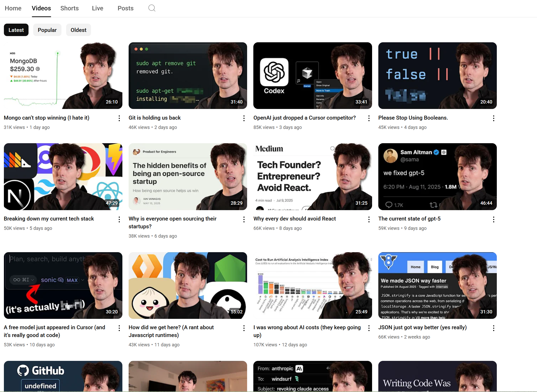Click title 'Mongo can't stop winning (I hate it)'
The width and height of the screenshot is (537, 392).
[x=47, y=118]
